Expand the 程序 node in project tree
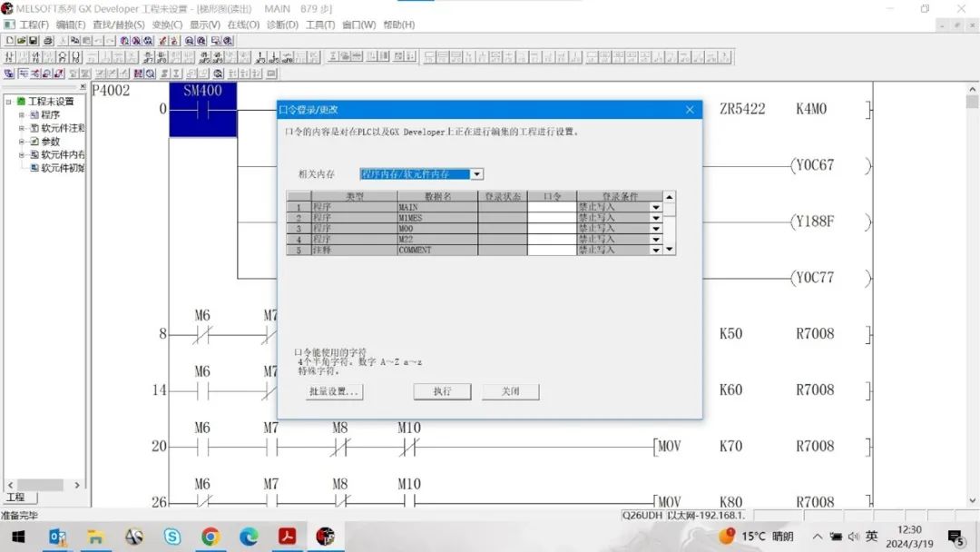 22,115
